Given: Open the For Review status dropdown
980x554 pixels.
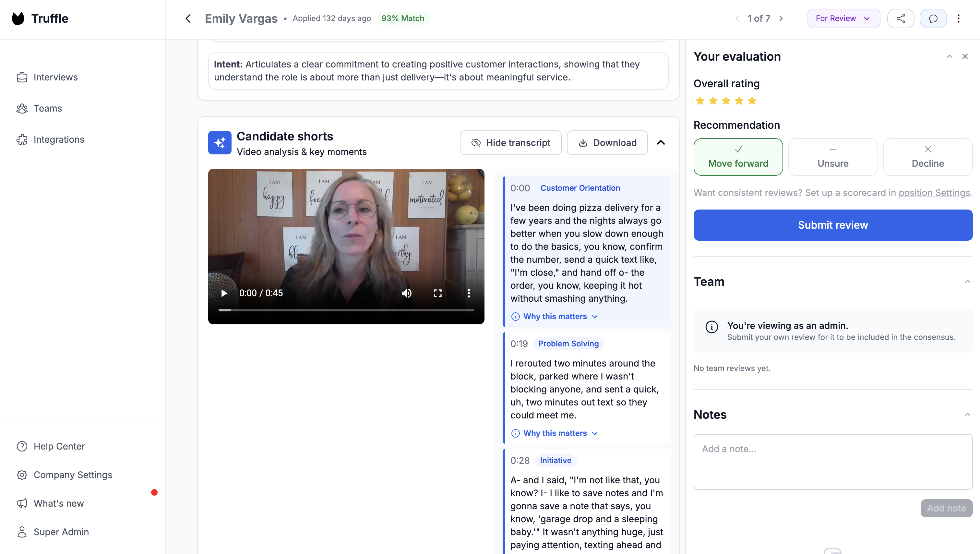Looking at the screenshot, I should click(x=843, y=18).
